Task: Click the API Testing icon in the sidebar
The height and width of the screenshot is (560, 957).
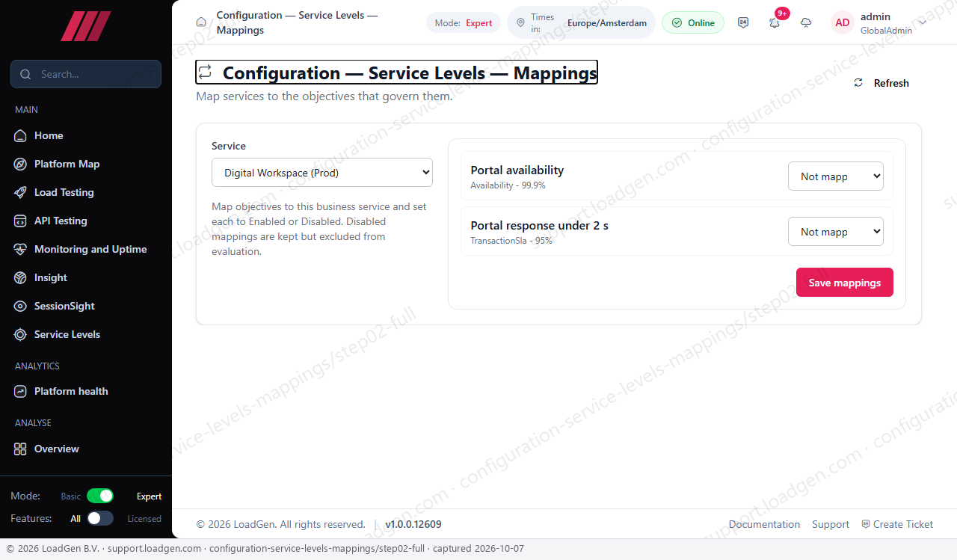Action: tap(20, 221)
